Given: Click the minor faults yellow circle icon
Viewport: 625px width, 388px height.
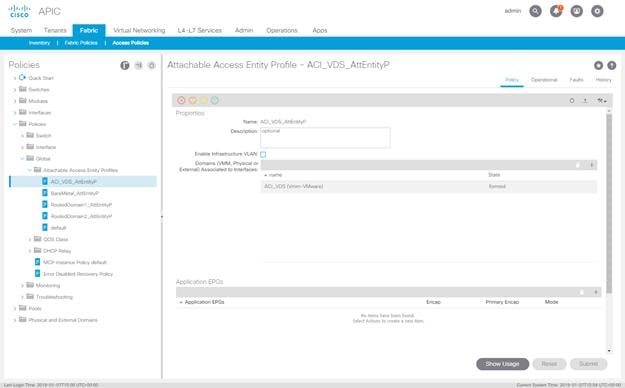Looking at the screenshot, I should point(204,100).
